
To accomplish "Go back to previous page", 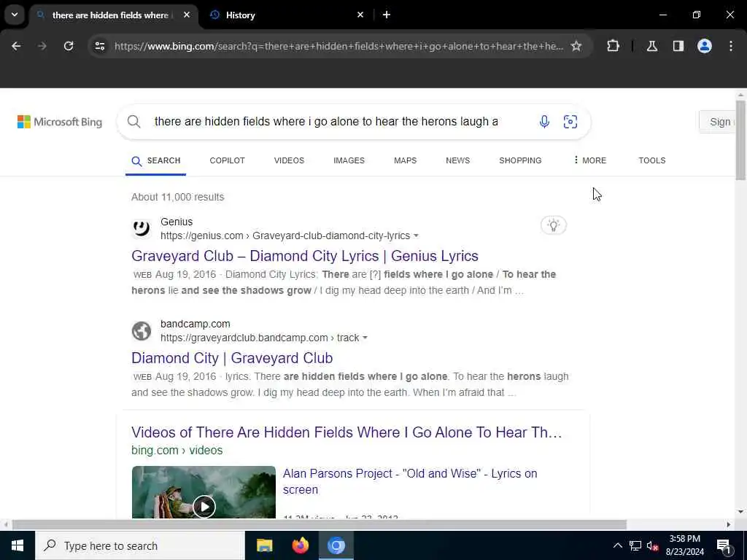I will click(x=16, y=46).
